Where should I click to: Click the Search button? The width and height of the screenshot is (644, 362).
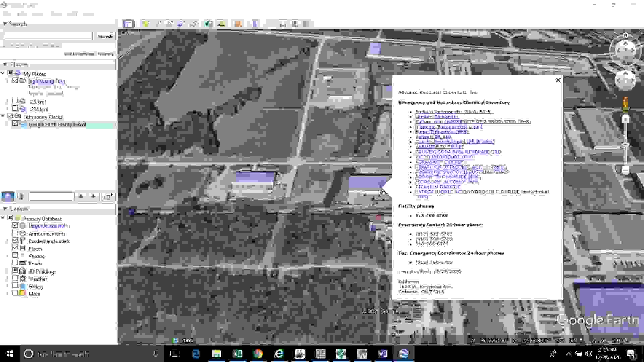coord(105,36)
